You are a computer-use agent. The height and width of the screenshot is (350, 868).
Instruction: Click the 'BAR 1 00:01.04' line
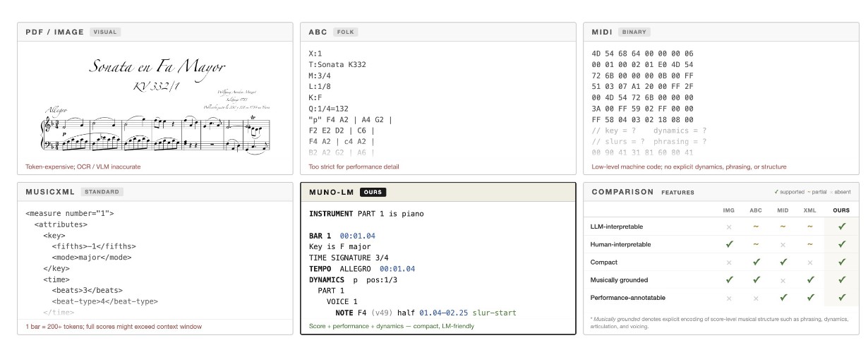(x=342, y=236)
